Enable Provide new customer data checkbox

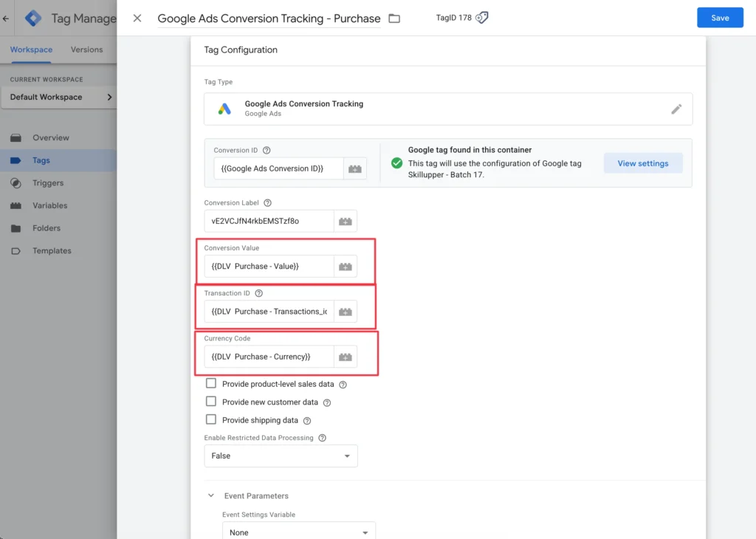pos(210,402)
